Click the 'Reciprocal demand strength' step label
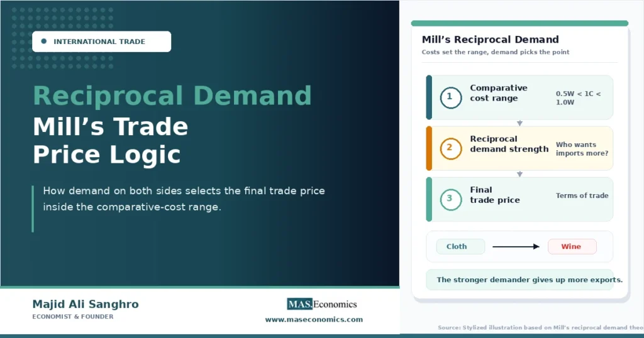 (509, 144)
